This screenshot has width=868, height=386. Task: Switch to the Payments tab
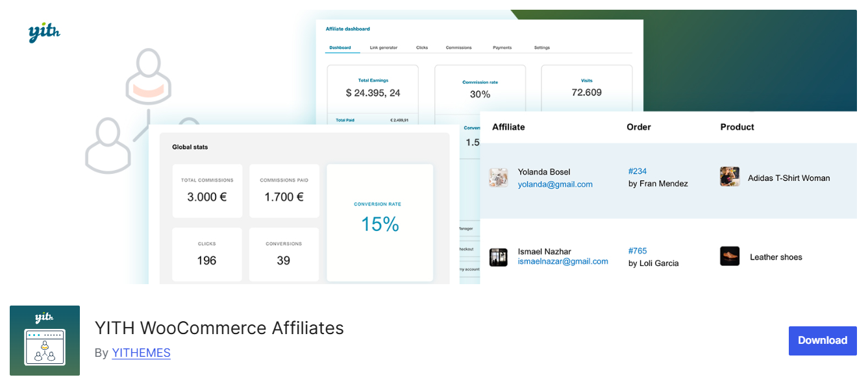502,47
